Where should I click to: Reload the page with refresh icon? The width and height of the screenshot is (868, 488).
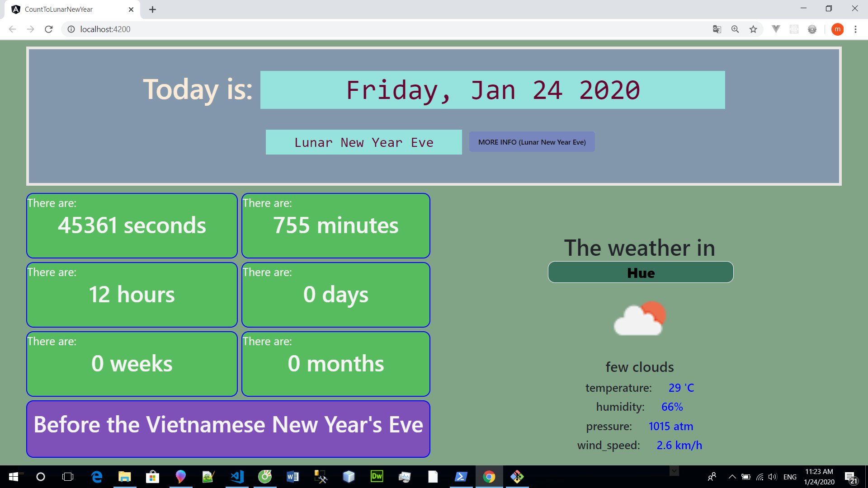click(49, 29)
